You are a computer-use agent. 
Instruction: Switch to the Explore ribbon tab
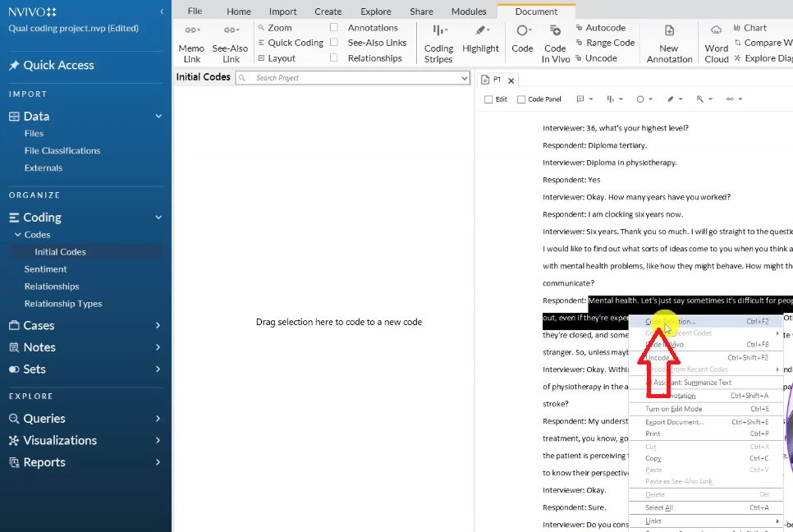coord(375,11)
